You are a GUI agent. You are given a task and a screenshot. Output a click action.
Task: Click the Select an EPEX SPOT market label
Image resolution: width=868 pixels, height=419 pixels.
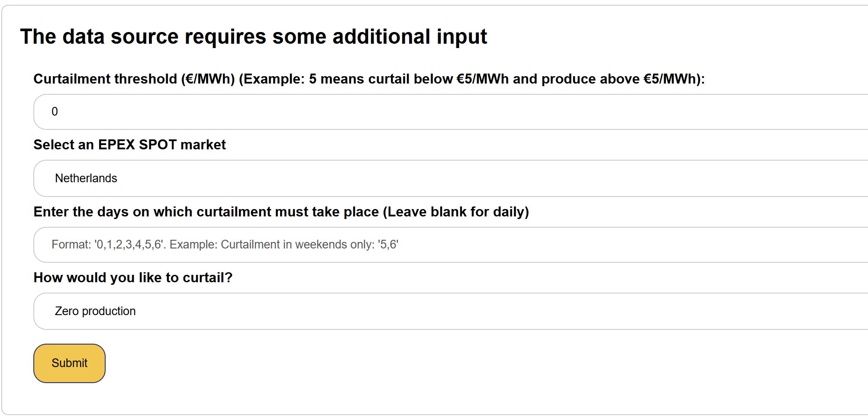tap(129, 145)
